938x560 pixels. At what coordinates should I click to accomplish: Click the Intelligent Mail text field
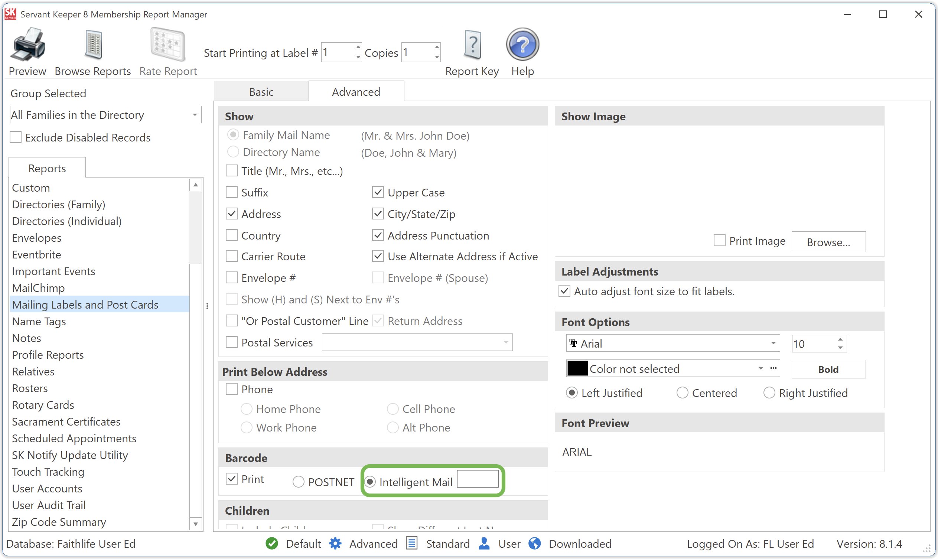coord(478,479)
